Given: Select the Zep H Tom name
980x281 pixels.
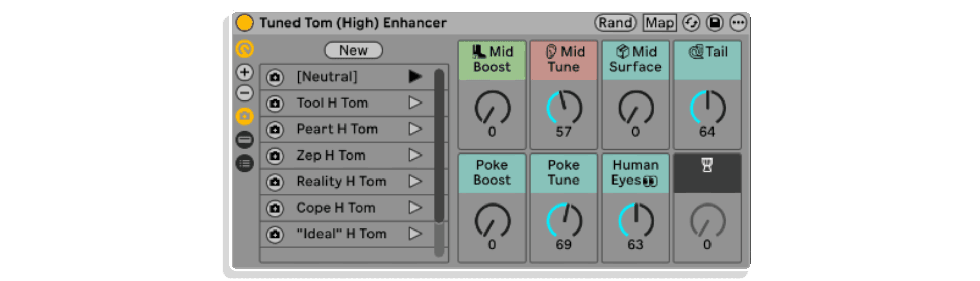Looking at the screenshot, I should pos(331,156).
